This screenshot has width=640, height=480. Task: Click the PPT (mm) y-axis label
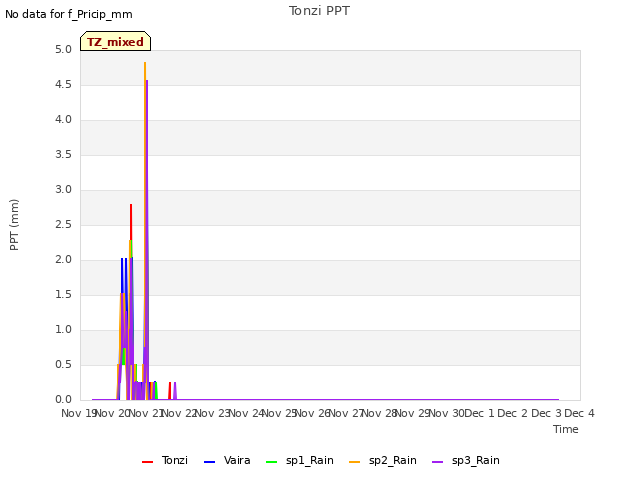pyautogui.click(x=14, y=225)
